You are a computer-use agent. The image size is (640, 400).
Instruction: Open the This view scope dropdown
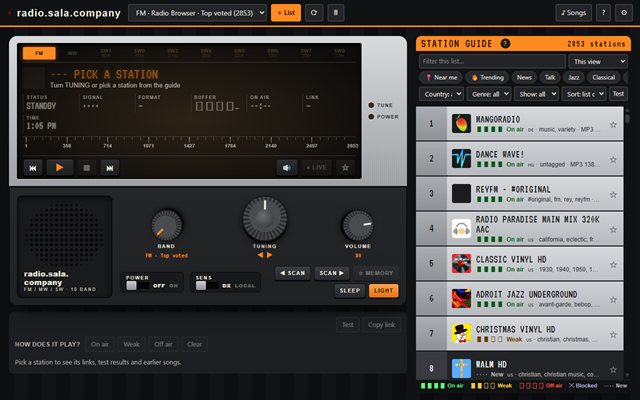598,62
